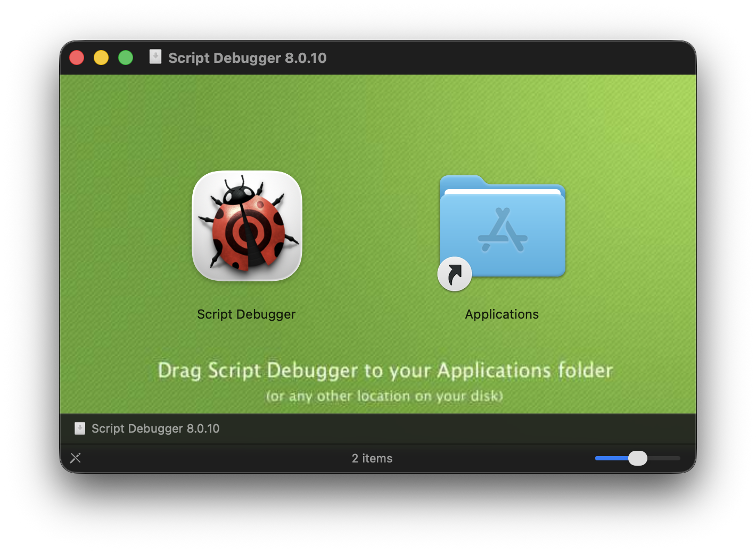Click the alias arrow badge on Applications folder

pyautogui.click(x=455, y=274)
